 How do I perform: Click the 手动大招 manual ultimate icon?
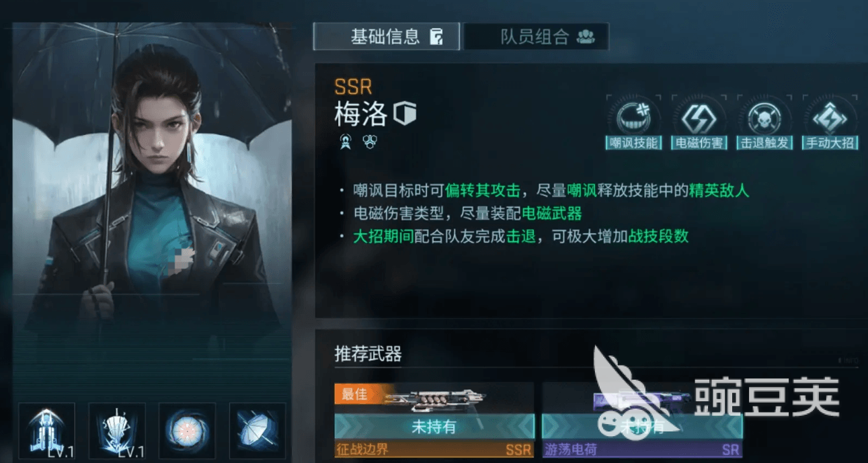[x=830, y=122]
